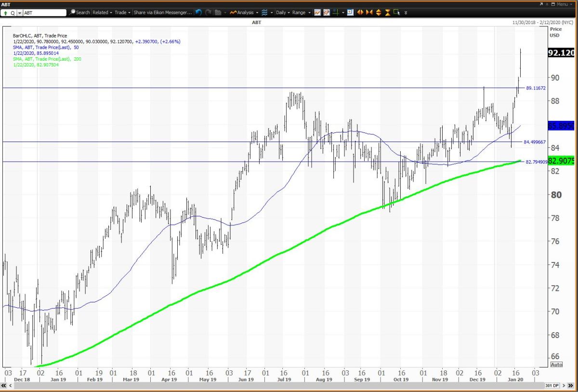Click the blue windowed-chart icon
Viewport: 578px width, 392px height.
tap(350, 13)
